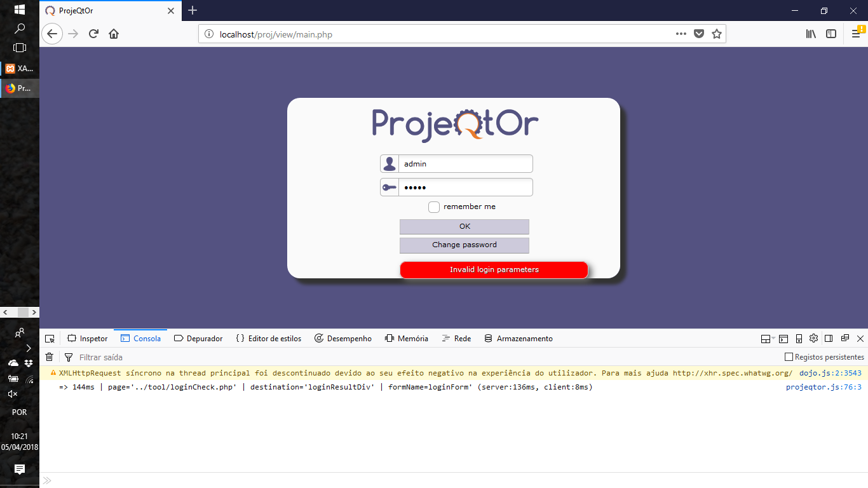Switch to the XAMPP taskbar app
This screenshot has height=488, width=868.
[x=20, y=68]
